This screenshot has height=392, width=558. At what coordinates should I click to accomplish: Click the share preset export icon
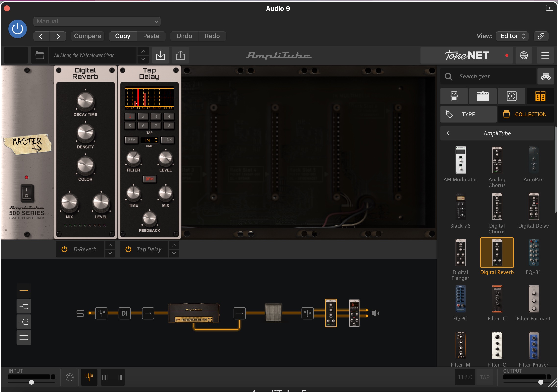[181, 55]
